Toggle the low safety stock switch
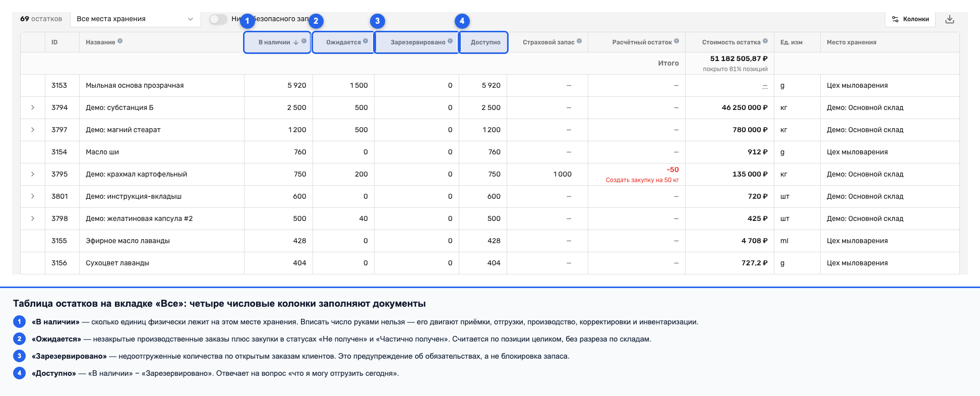The width and height of the screenshot is (980, 396). coord(218,19)
